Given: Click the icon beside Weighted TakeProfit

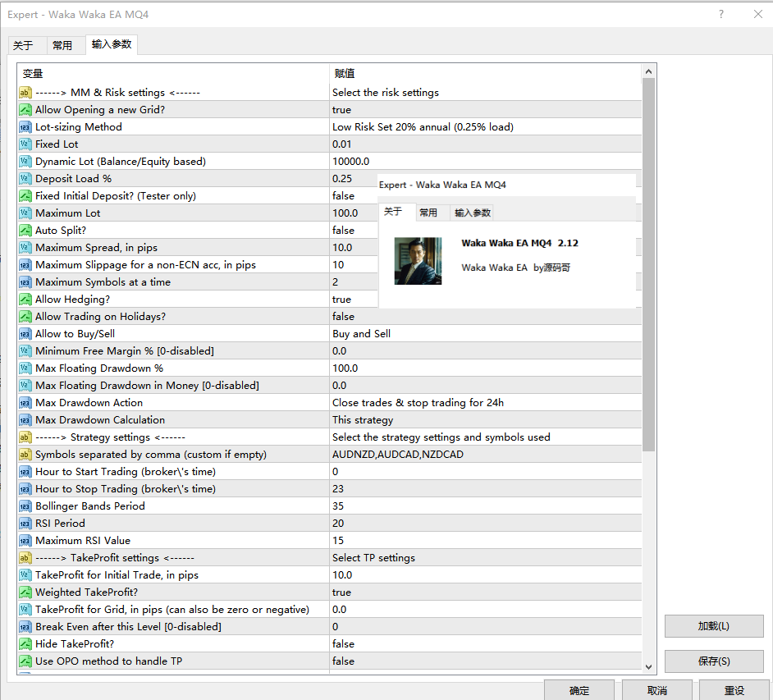Looking at the screenshot, I should [x=25, y=592].
